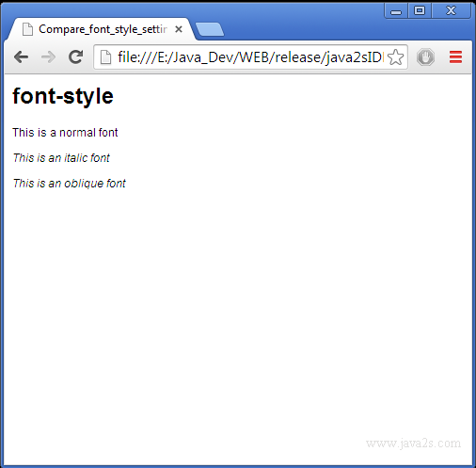476x468 pixels.
Task: Click the forward navigation arrow
Action: [x=48, y=57]
